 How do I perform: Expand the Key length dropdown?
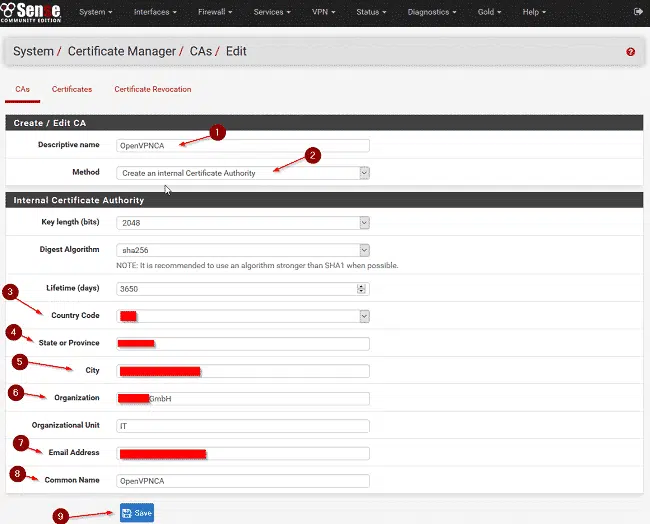click(x=243, y=223)
